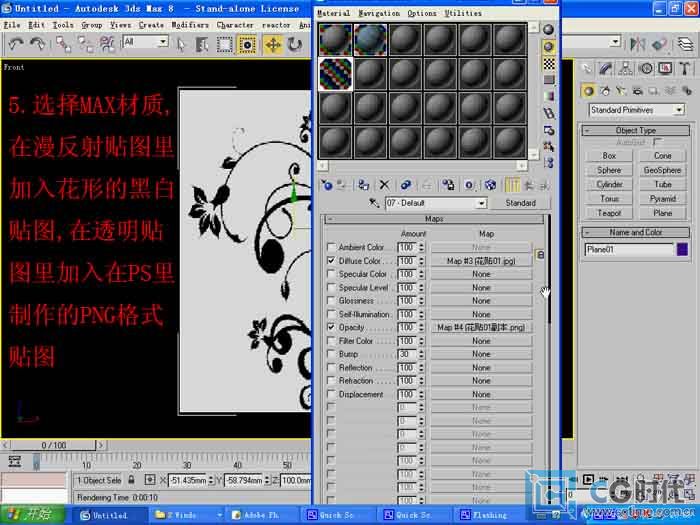This screenshot has height=525, width=700.
Task: Open the Character menu
Action: coord(235,25)
